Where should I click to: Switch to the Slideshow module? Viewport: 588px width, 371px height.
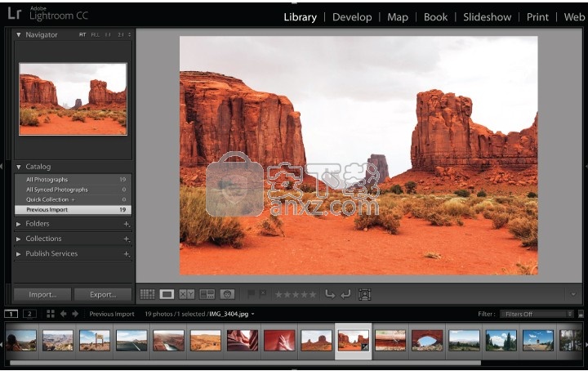[487, 17]
